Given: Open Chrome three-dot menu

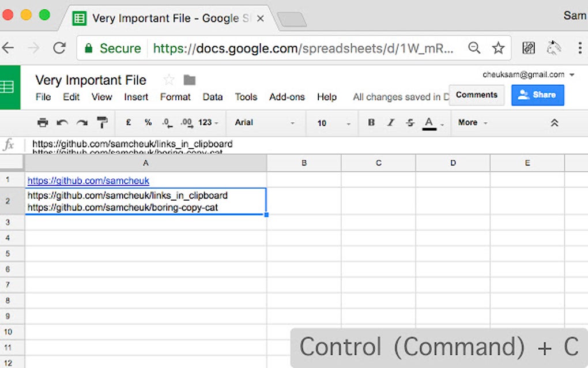Looking at the screenshot, I should pyautogui.click(x=580, y=48).
